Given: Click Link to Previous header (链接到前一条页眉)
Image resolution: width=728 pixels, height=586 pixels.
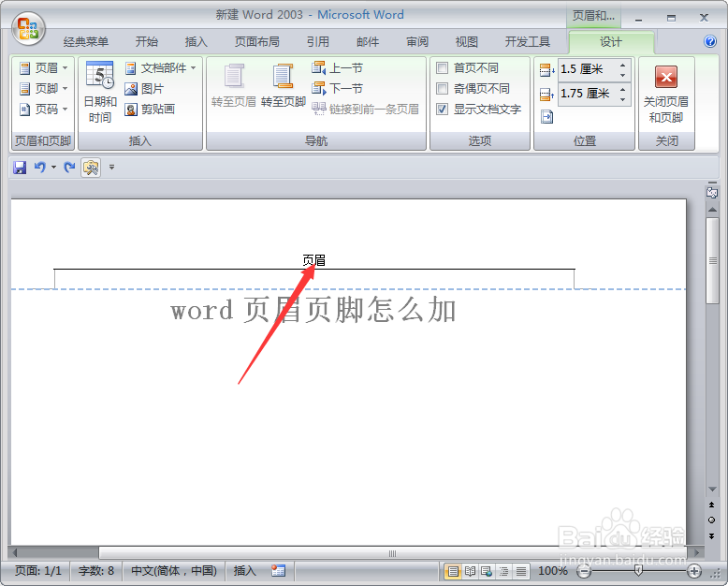Looking at the screenshot, I should 365,110.
